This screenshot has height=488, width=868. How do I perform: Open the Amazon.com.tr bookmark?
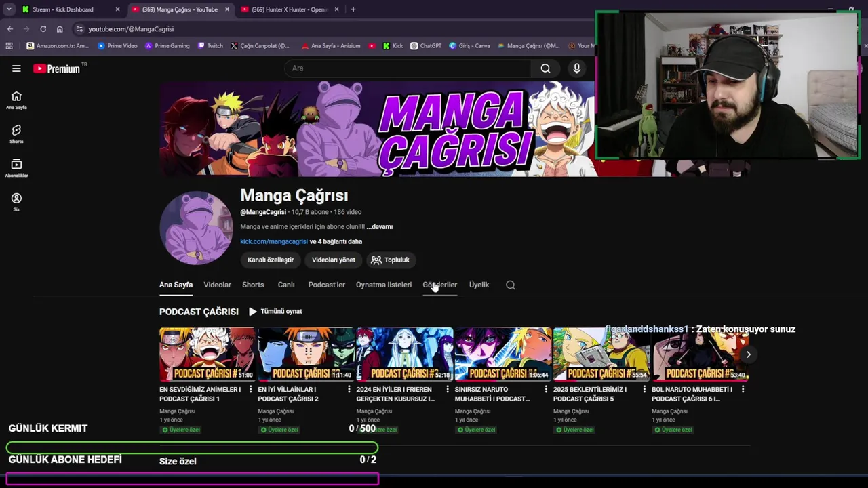tap(58, 46)
